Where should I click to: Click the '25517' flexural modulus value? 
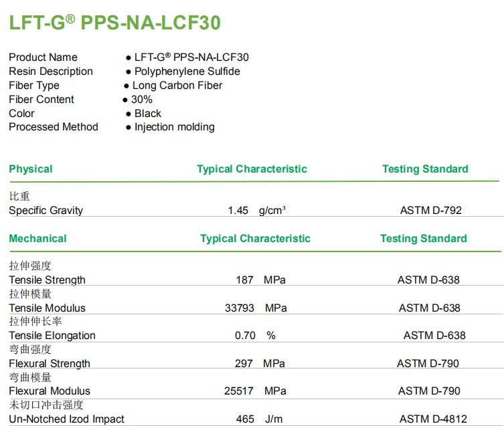click(239, 391)
